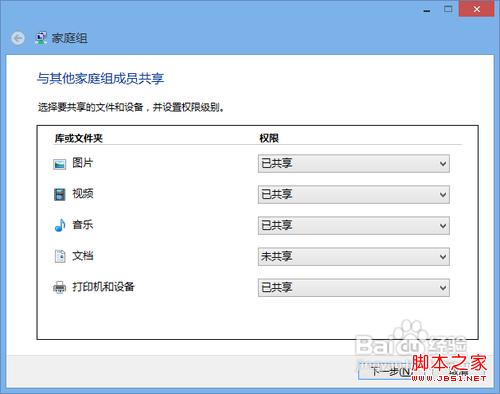Maximize the 家庭组 window

tap(448, 9)
